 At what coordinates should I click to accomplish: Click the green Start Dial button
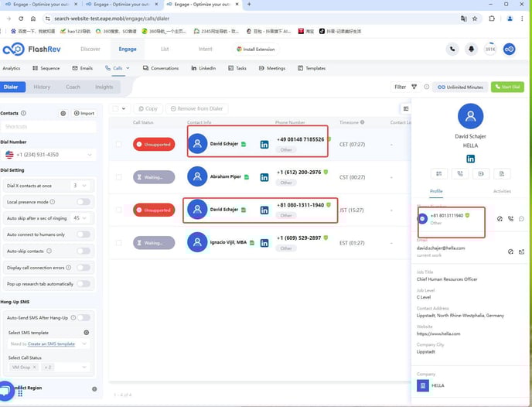tap(507, 87)
